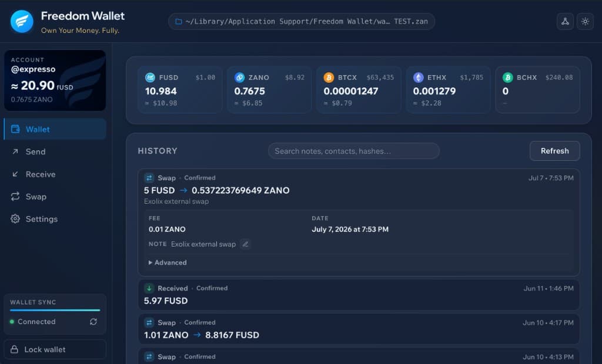
Task: Click the green Received arrow icon
Action: point(149,288)
